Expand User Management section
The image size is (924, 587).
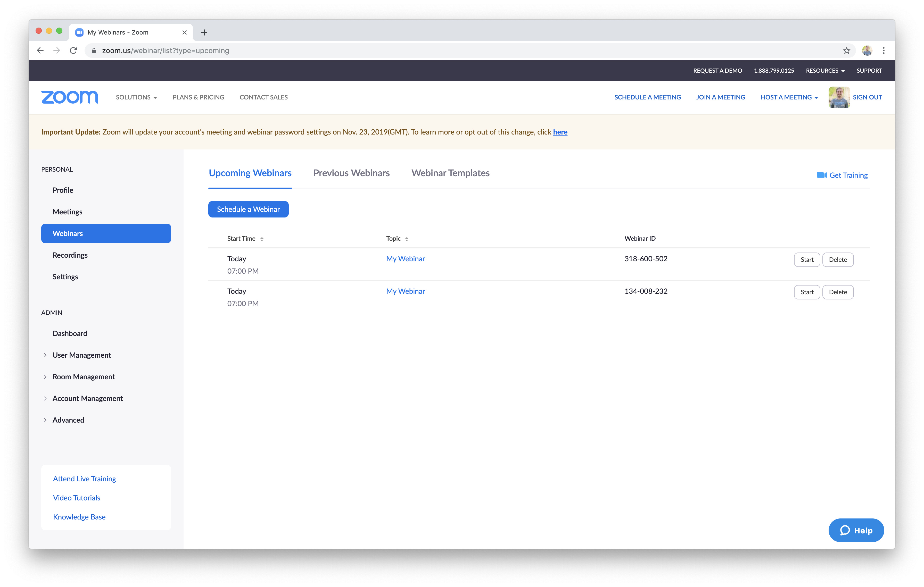45,355
